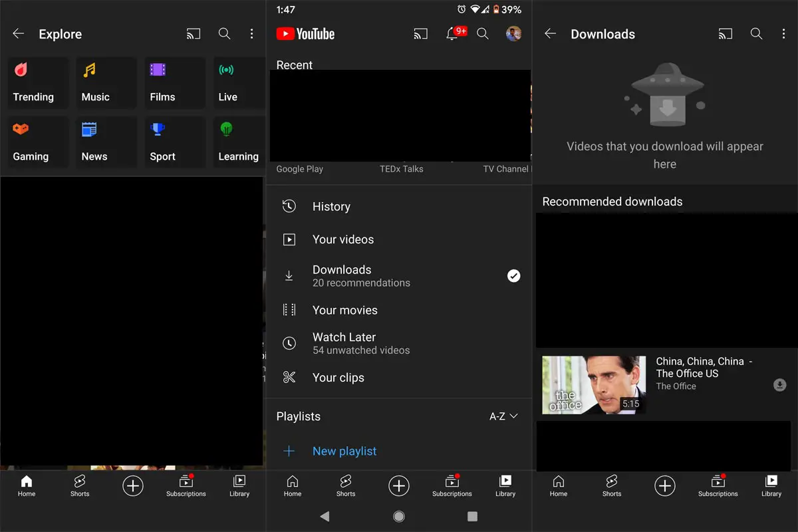Open Your movies in the Library list

point(399,310)
